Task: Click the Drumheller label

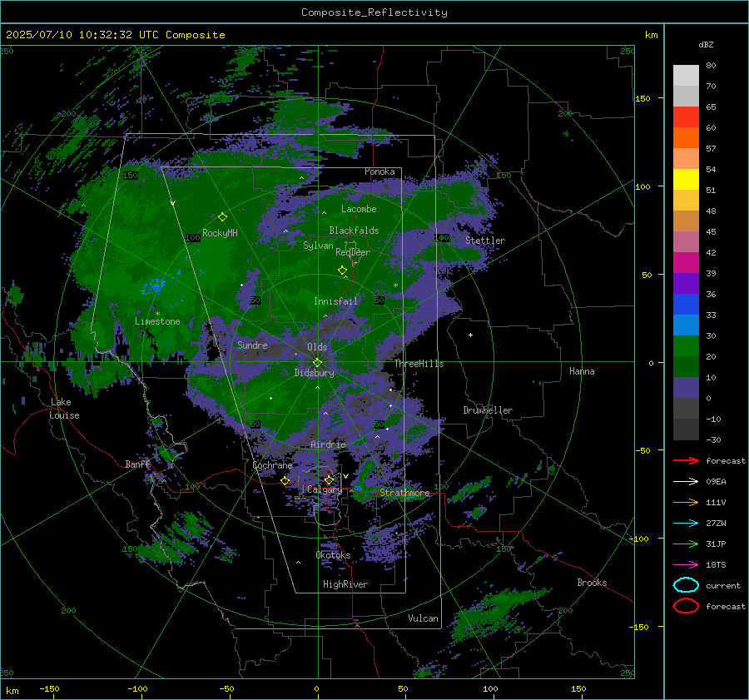Action: click(488, 410)
